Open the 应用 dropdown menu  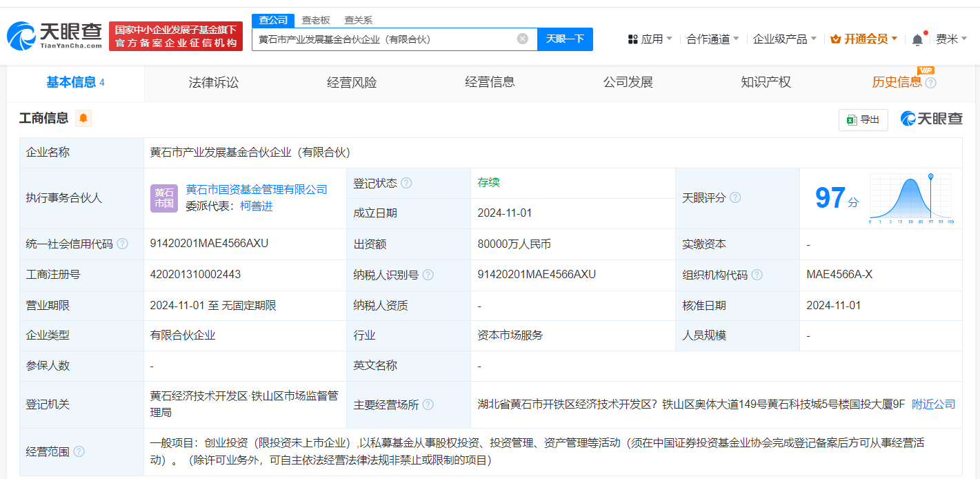(x=650, y=39)
